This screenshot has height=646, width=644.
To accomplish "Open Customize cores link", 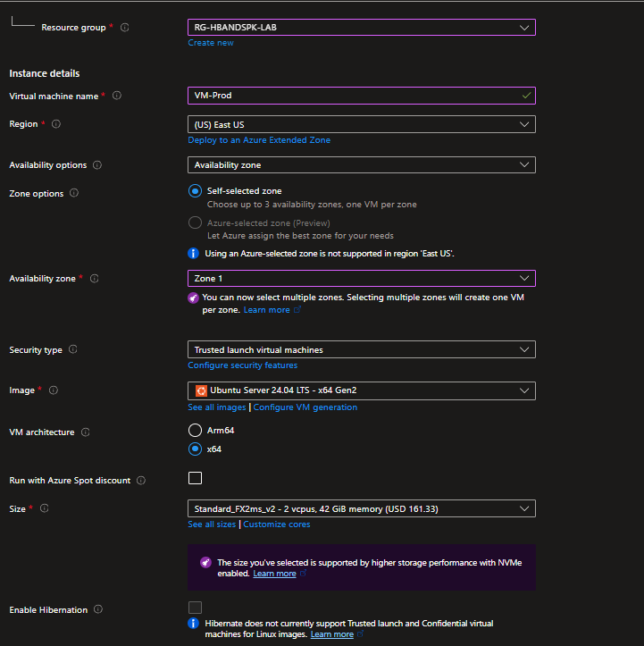I will 277,524.
